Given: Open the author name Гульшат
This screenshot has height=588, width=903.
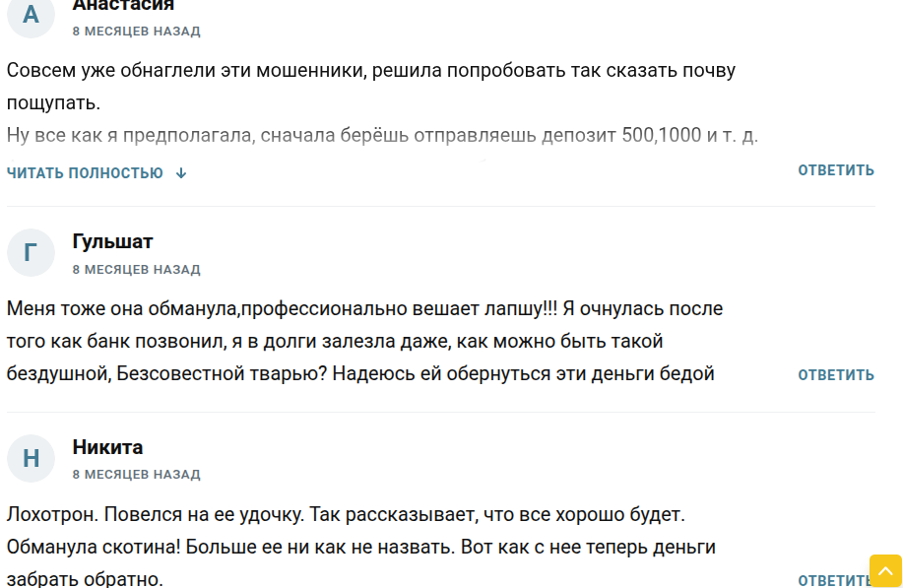Looking at the screenshot, I should [x=112, y=241].
